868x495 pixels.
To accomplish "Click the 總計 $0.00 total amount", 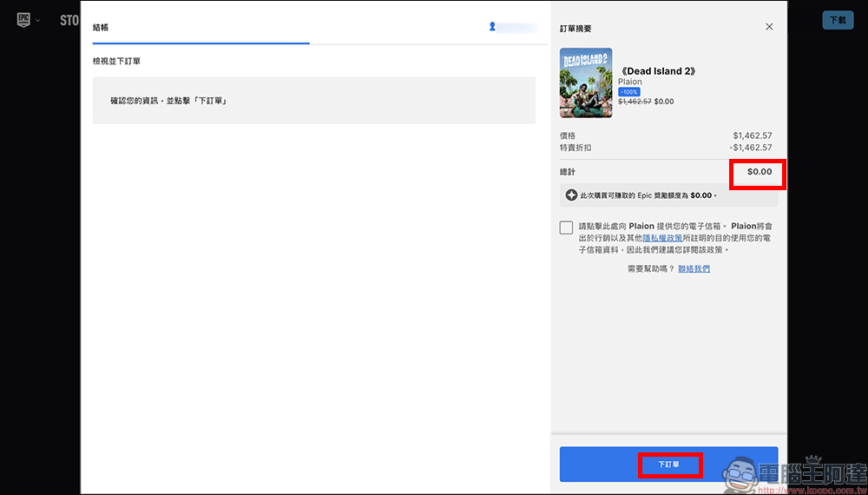I will (x=759, y=172).
